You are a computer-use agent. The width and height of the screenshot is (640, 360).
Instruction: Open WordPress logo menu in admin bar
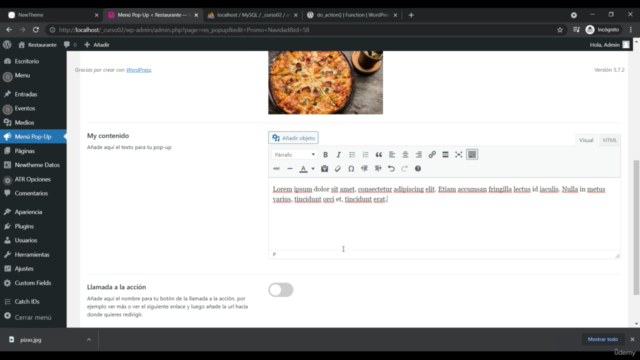click(x=7, y=45)
